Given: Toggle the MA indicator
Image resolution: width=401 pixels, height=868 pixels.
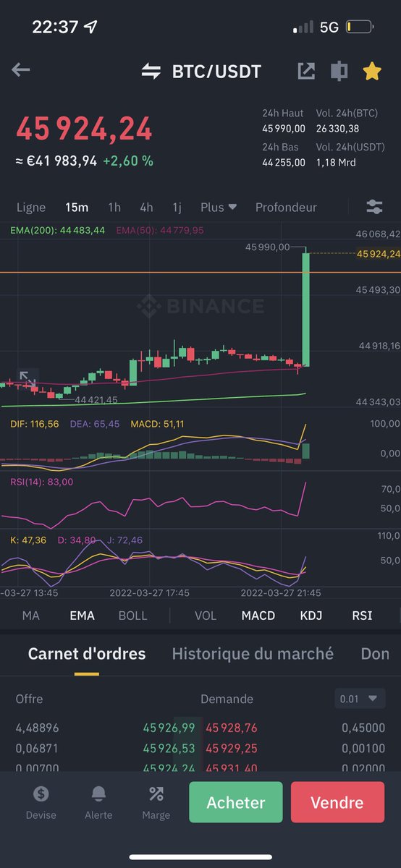Looking at the screenshot, I should (31, 616).
